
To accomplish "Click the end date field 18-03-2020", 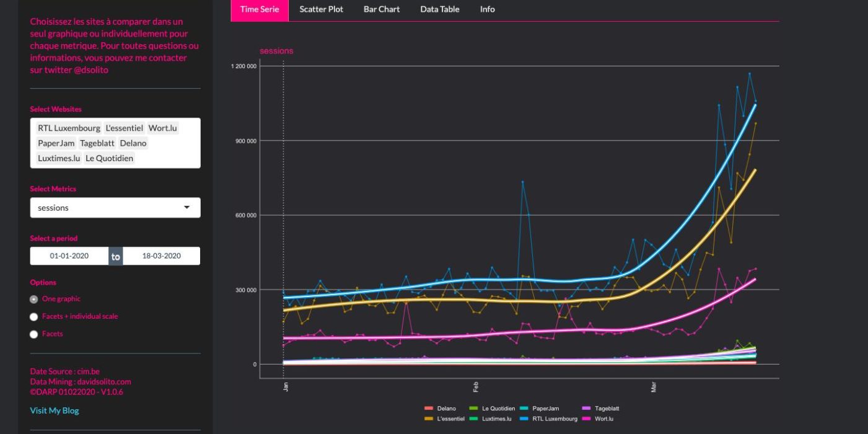I will tap(161, 256).
